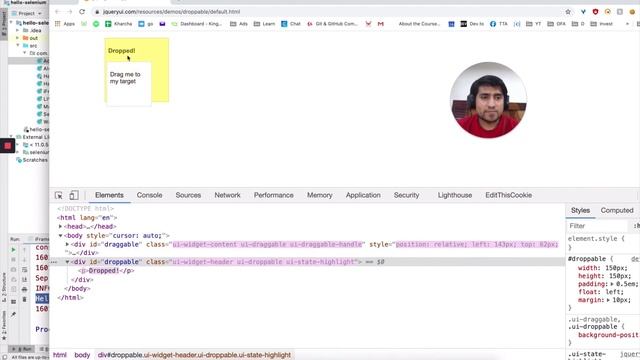Click the Styles Filter input field

(598, 226)
